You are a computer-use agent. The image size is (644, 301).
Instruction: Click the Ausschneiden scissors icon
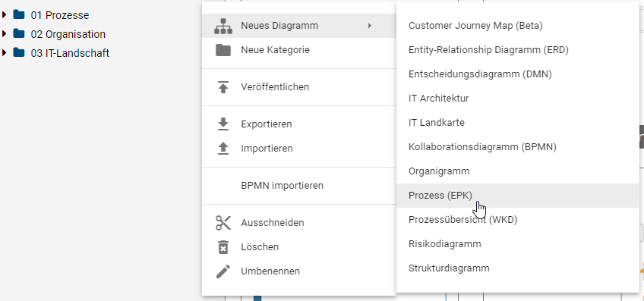(x=223, y=223)
